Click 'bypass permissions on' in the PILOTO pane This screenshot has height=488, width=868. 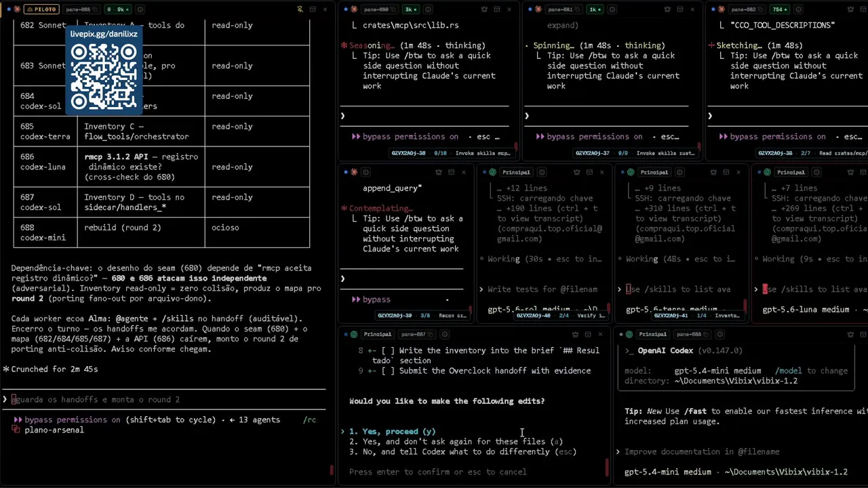point(72,420)
